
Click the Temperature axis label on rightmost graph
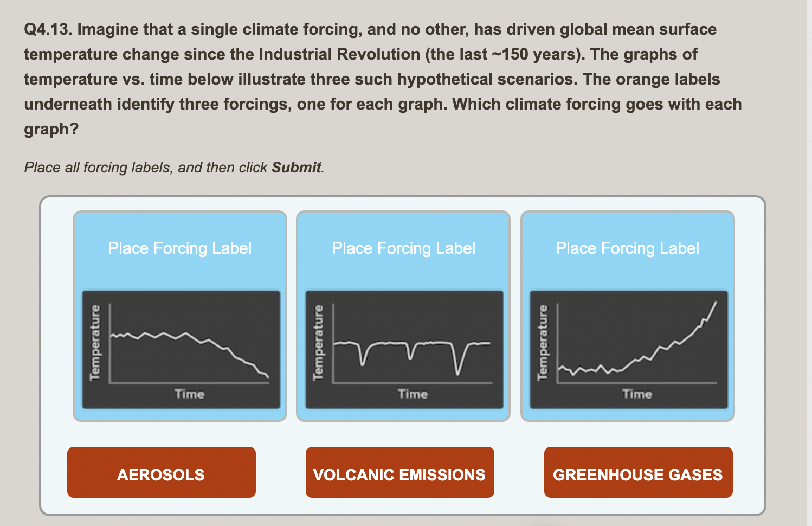pyautogui.click(x=544, y=340)
